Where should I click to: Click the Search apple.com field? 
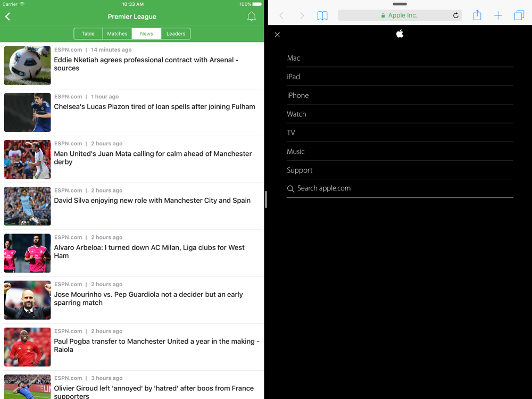(x=400, y=188)
